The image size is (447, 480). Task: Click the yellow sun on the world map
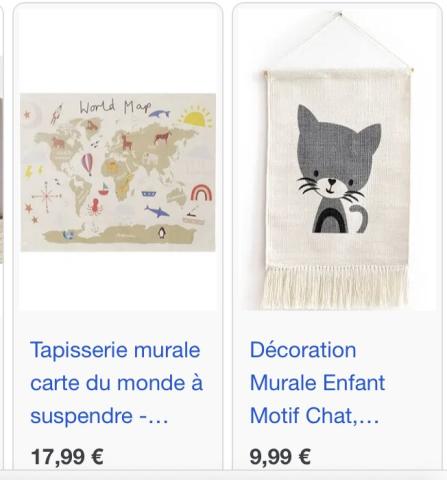click(x=196, y=117)
